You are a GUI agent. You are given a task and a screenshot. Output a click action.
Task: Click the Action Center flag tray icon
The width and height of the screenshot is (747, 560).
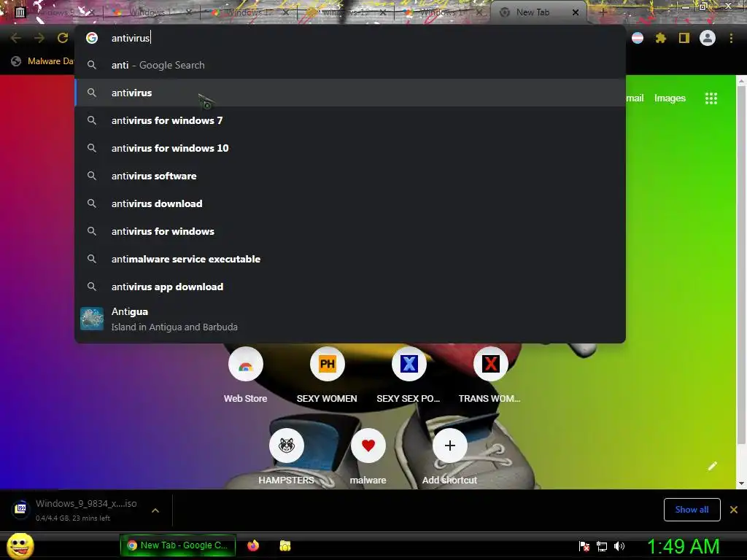[x=584, y=546]
